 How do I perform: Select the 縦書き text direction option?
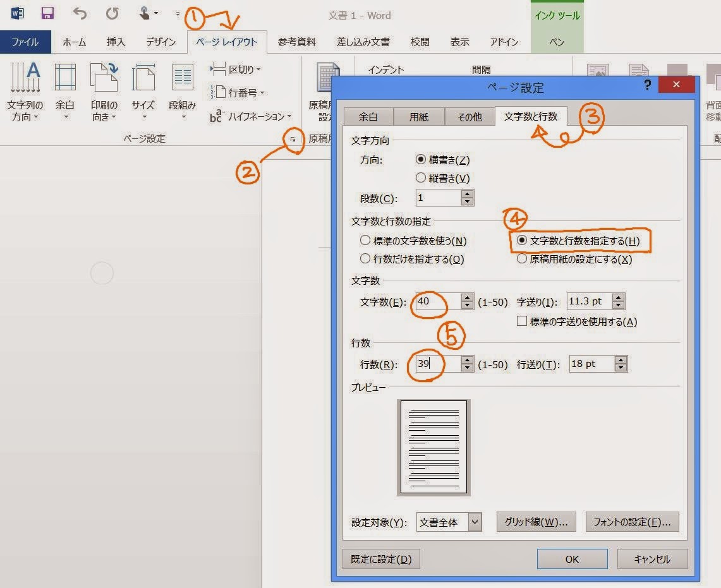(421, 177)
